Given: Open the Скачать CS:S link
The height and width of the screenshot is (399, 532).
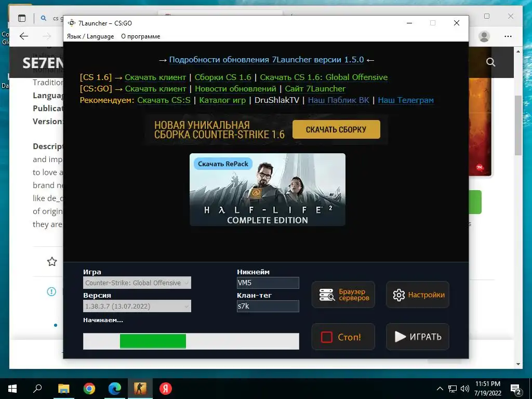Looking at the screenshot, I should click(164, 100).
